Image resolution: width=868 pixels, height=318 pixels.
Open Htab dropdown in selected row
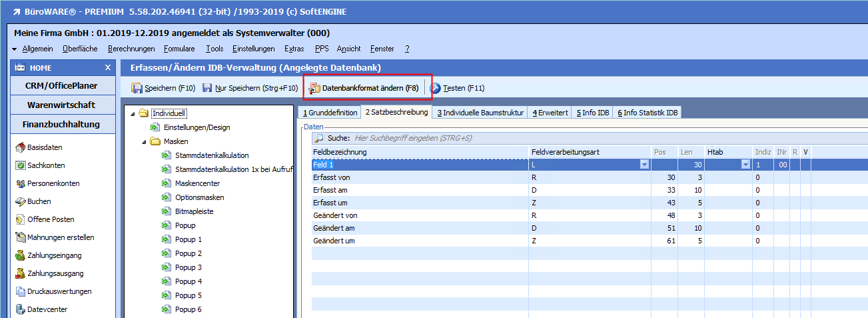[745, 165]
